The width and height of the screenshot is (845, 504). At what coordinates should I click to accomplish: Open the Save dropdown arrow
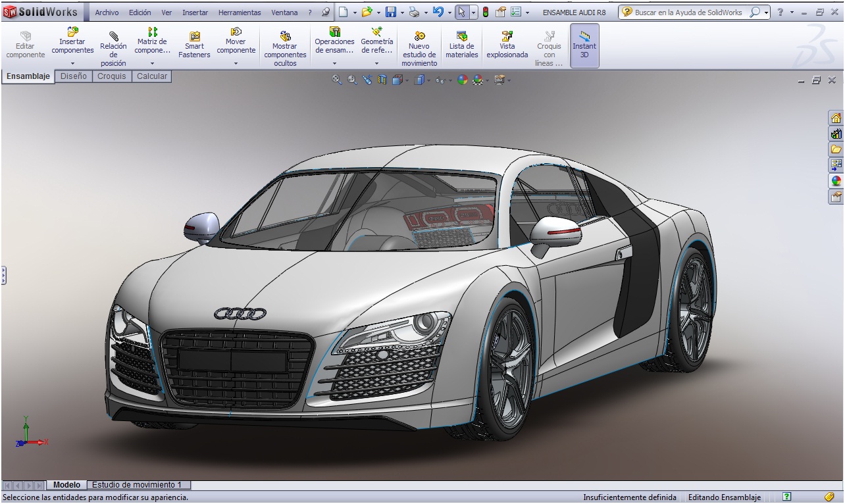coord(402,13)
